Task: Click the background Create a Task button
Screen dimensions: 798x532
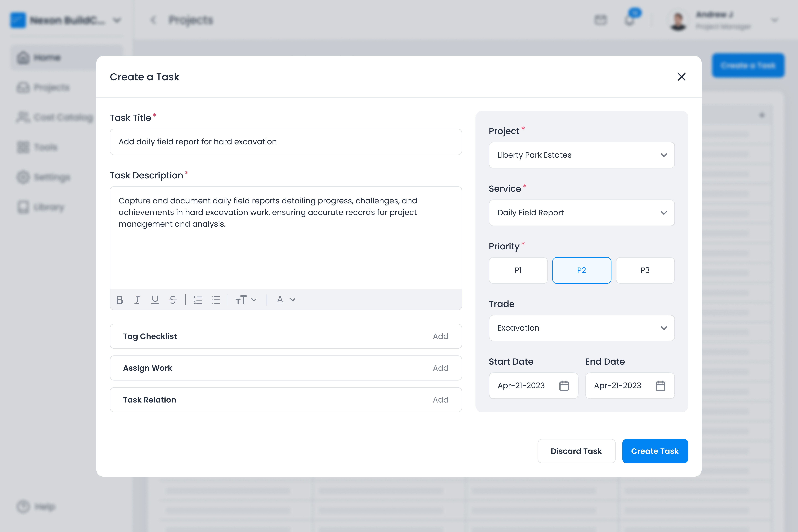Action: coord(748,66)
